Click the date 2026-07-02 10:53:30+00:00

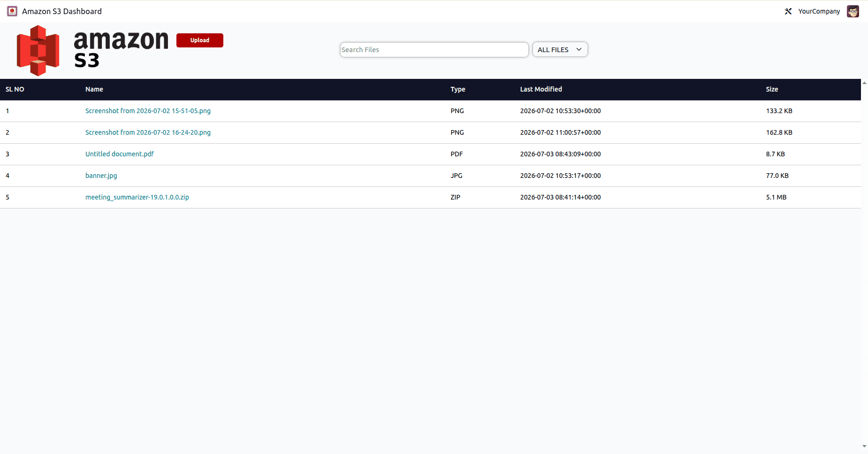click(561, 111)
